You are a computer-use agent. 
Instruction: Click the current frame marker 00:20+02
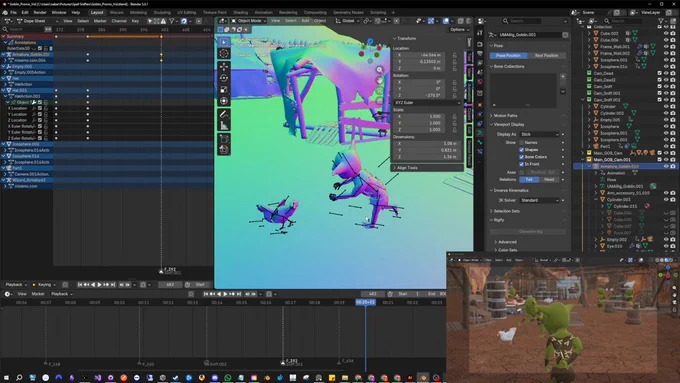coord(366,302)
